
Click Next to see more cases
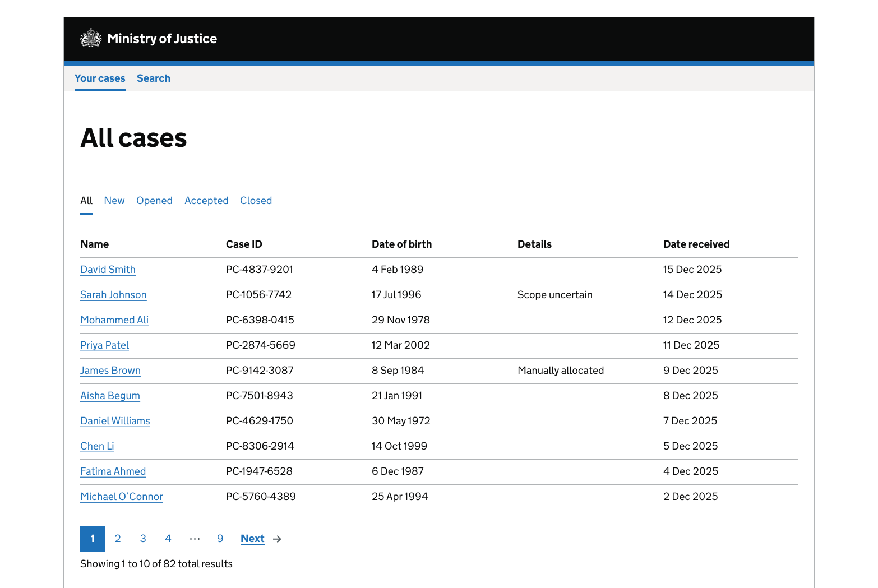tap(252, 539)
